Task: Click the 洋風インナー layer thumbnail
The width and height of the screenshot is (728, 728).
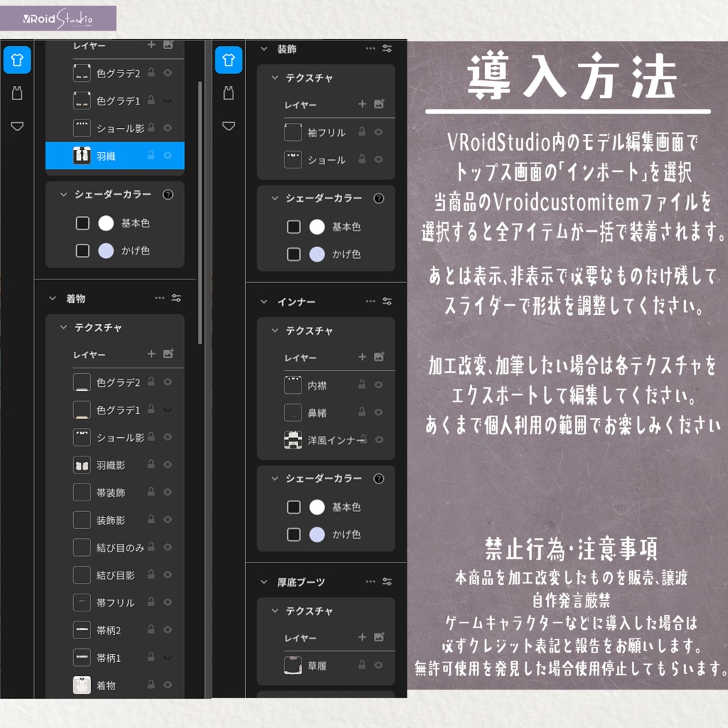Action: [293, 439]
